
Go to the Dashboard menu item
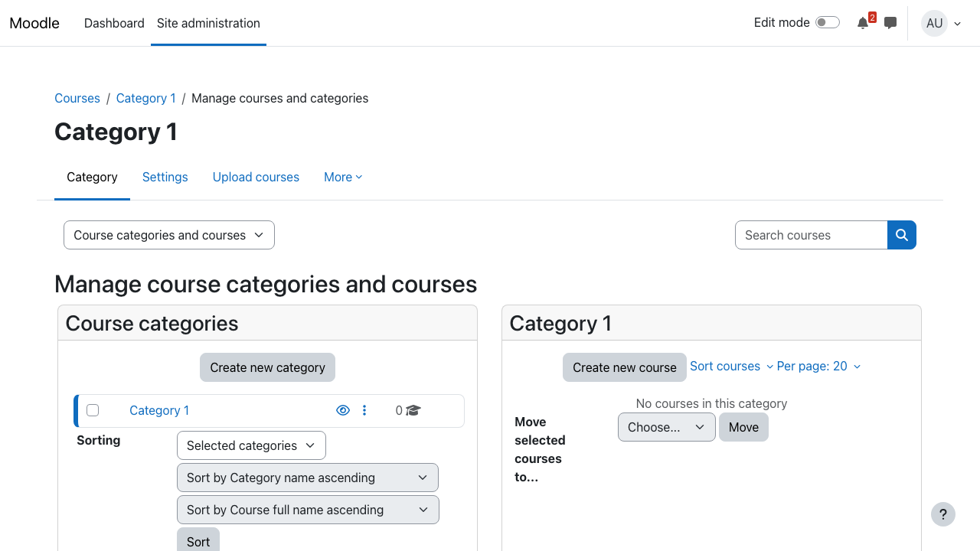tap(114, 23)
